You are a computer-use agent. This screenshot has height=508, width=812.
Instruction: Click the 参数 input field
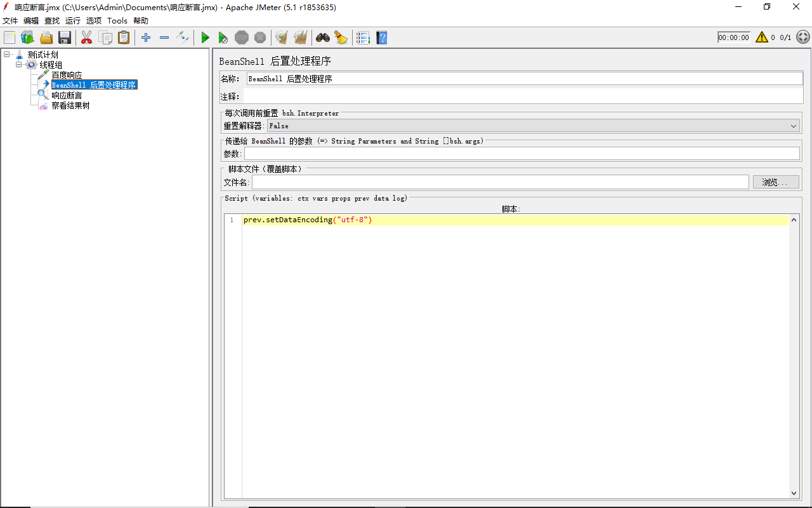pyautogui.click(x=522, y=154)
